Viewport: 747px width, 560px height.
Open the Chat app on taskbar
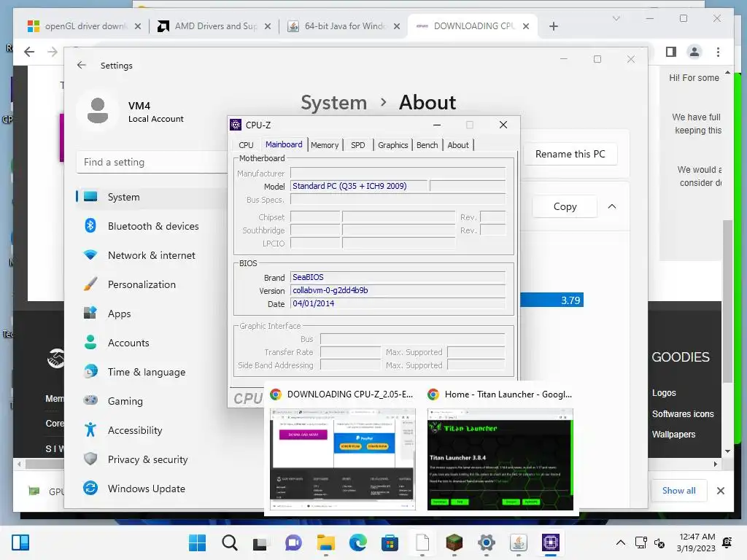(293, 542)
